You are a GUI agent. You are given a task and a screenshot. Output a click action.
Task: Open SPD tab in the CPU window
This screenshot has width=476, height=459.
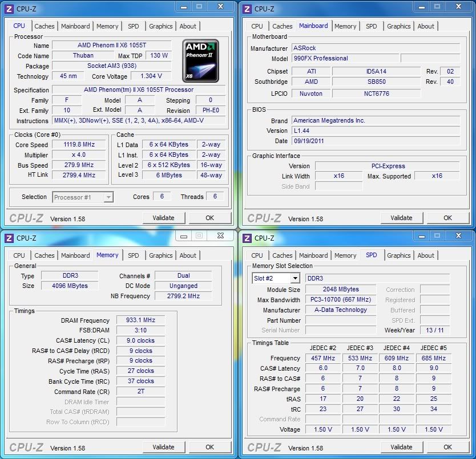133,26
